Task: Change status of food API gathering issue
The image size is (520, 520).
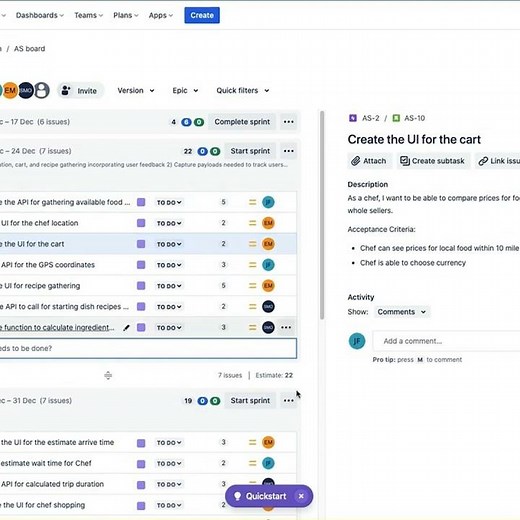Action: pos(169,202)
